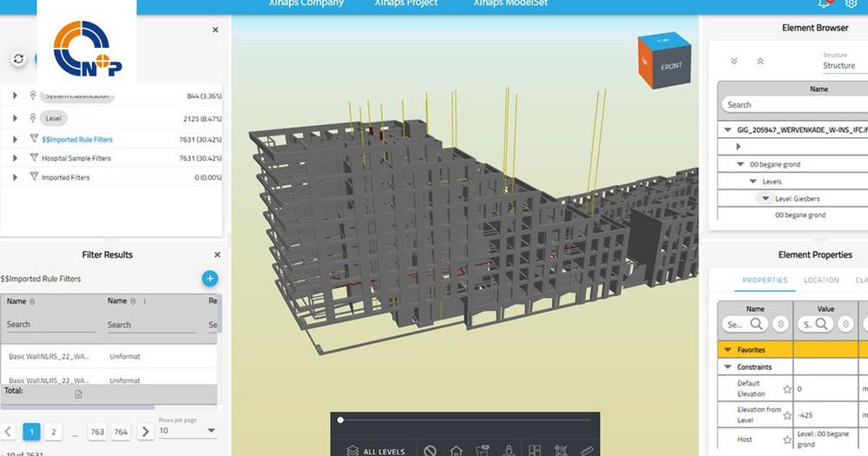Collapse the Constraints property group
This screenshot has height=456, width=868.
click(728, 367)
